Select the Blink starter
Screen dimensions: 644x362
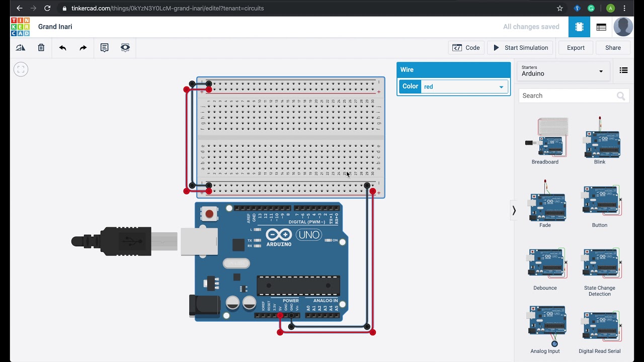[x=600, y=141]
